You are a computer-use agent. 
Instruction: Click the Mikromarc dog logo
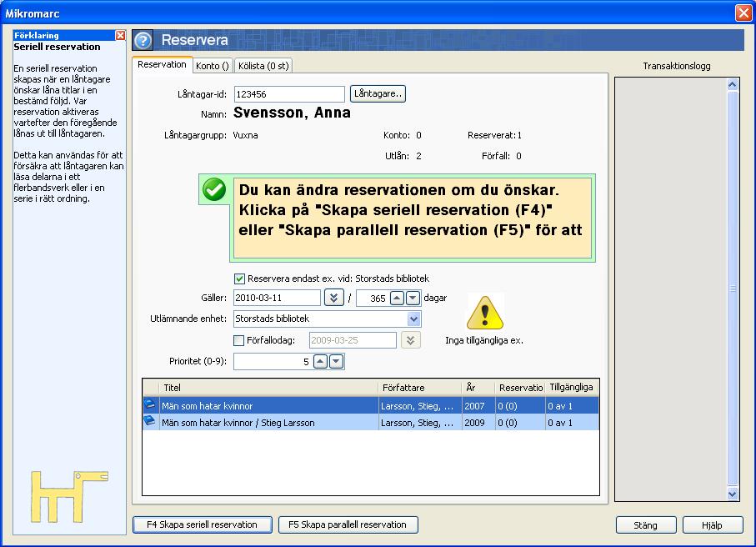point(69,496)
